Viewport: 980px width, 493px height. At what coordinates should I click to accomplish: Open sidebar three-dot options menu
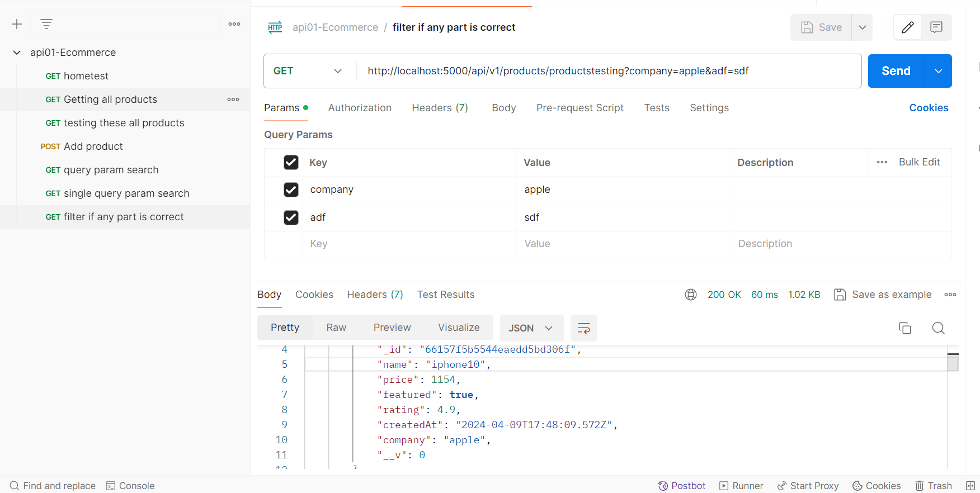pos(234,24)
